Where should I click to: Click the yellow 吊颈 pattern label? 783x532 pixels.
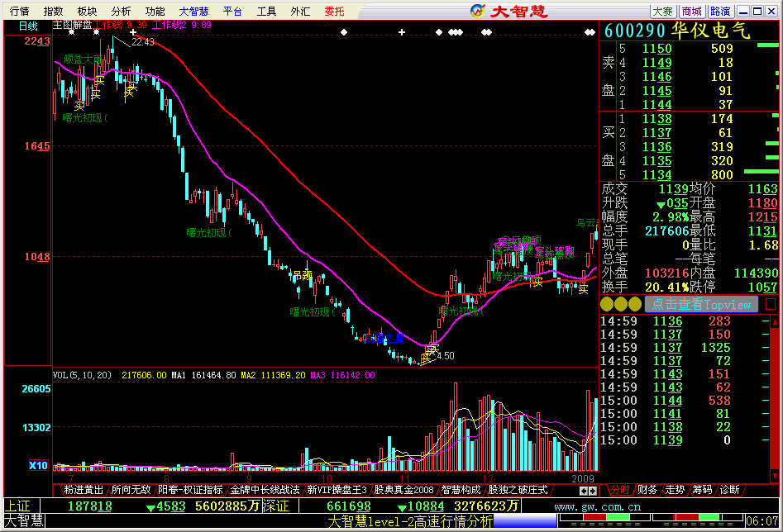click(303, 275)
